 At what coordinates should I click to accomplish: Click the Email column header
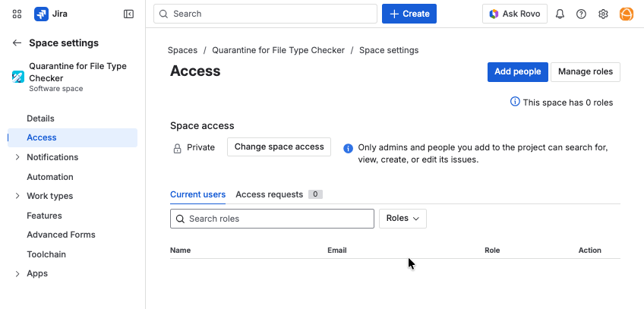click(336, 251)
